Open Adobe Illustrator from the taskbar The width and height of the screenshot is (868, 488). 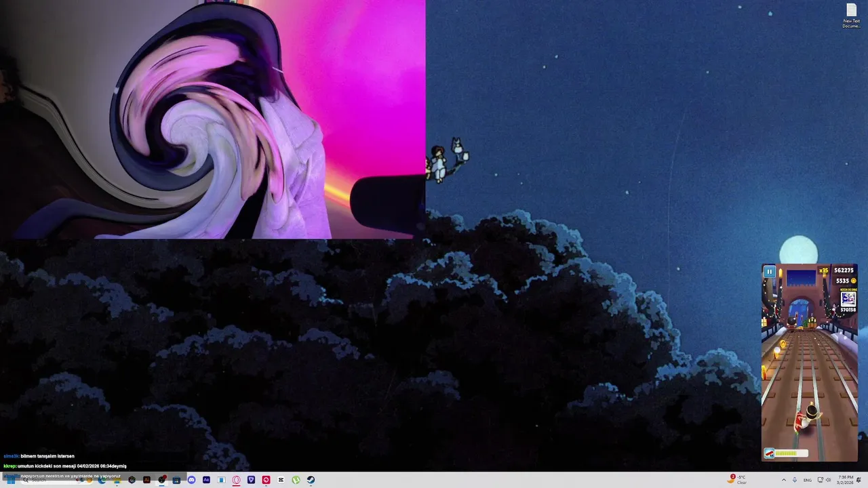click(x=146, y=480)
